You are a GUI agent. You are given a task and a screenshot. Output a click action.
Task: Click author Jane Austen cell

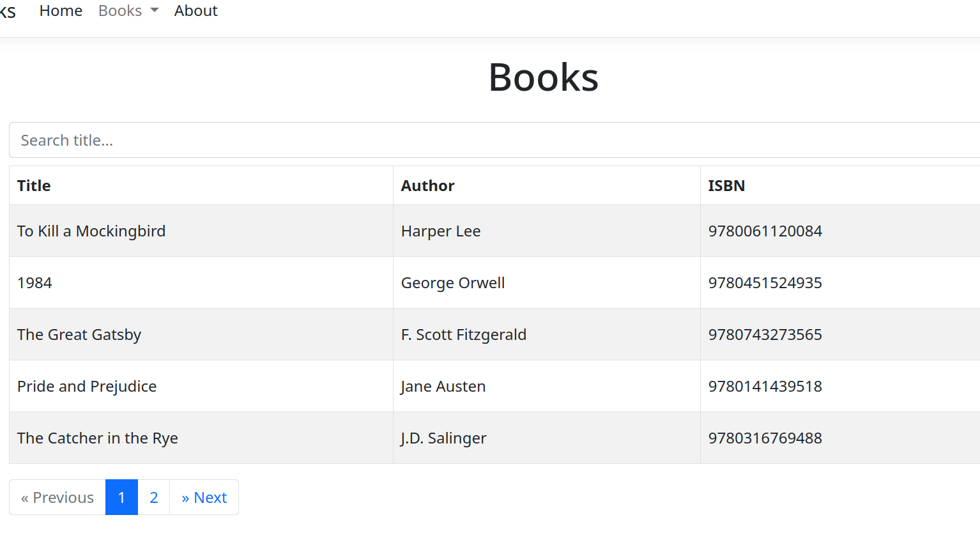coord(443,387)
